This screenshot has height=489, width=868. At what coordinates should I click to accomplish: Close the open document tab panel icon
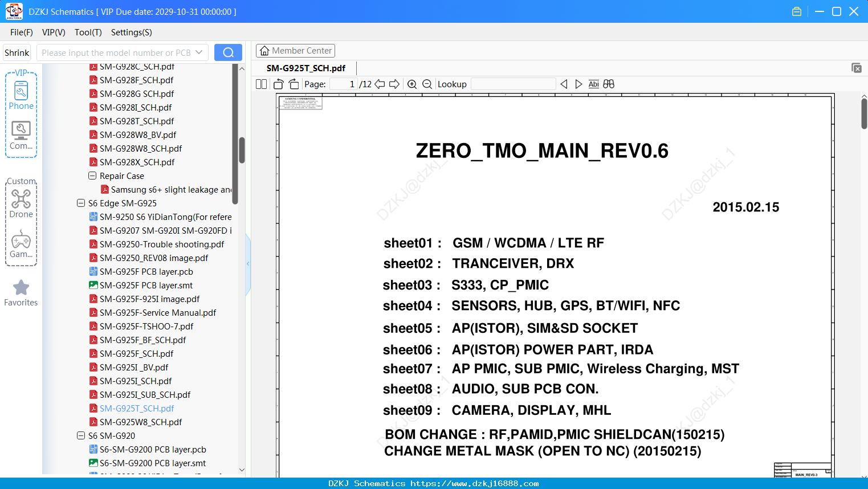(857, 68)
